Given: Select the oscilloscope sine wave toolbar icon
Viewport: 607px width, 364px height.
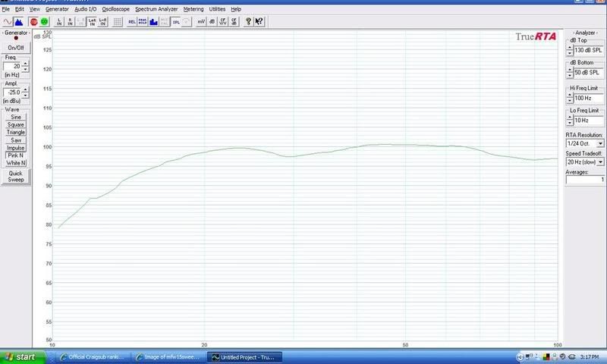Looking at the screenshot, I should pyautogui.click(x=8, y=22).
